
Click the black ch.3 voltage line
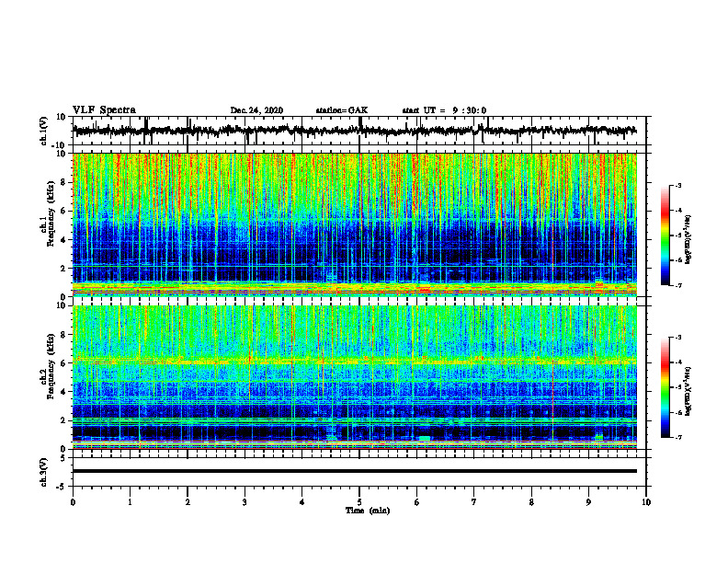(355, 471)
